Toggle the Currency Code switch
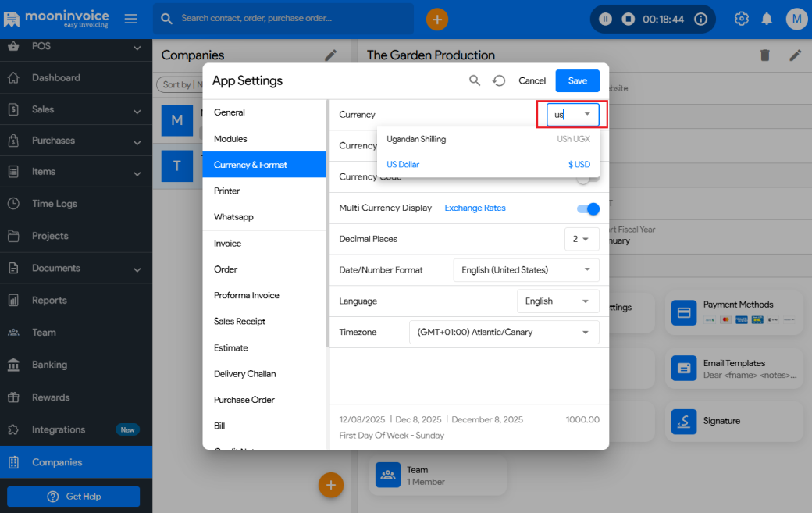This screenshot has height=513, width=812. (583, 179)
